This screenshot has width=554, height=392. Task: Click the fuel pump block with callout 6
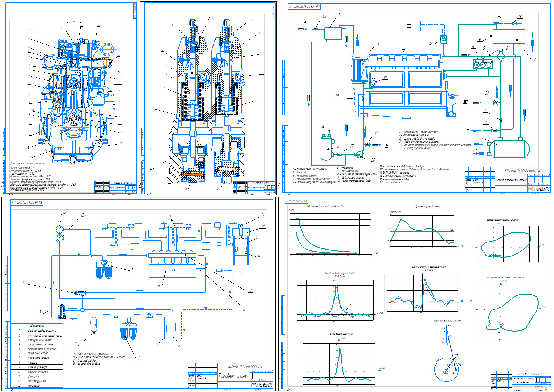173,271
